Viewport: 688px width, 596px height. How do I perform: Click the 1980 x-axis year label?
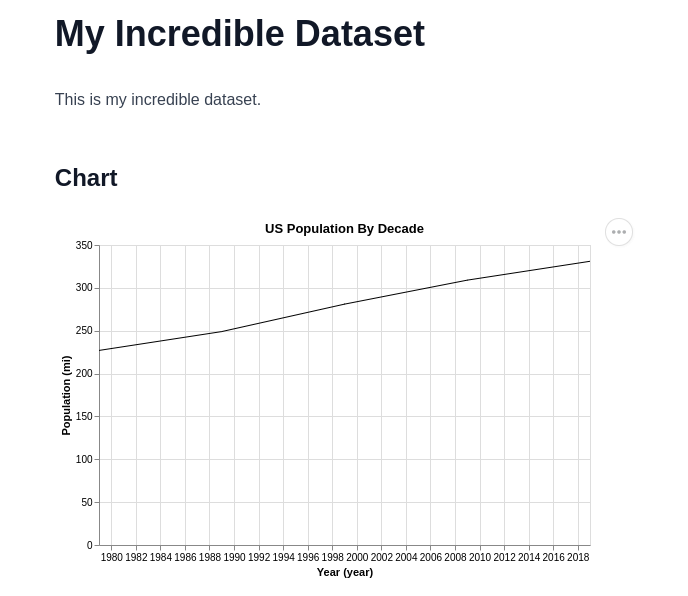[112, 558]
